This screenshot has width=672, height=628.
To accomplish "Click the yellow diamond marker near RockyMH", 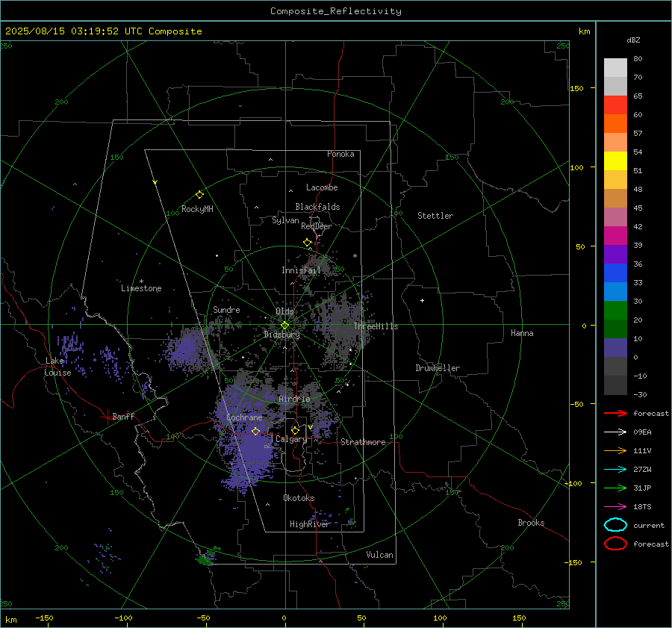I will [x=199, y=195].
